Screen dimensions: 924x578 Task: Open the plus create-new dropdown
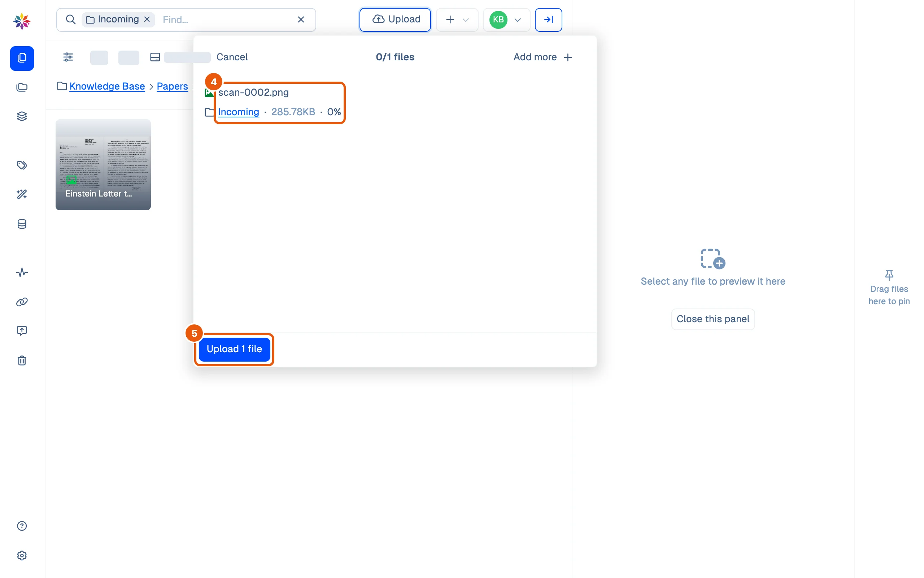(x=457, y=20)
